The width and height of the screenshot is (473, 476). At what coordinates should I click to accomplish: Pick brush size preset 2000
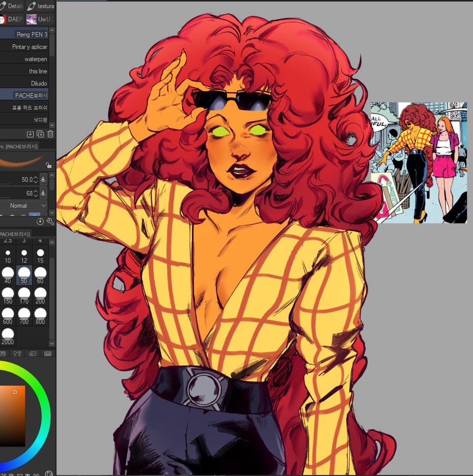click(8, 337)
